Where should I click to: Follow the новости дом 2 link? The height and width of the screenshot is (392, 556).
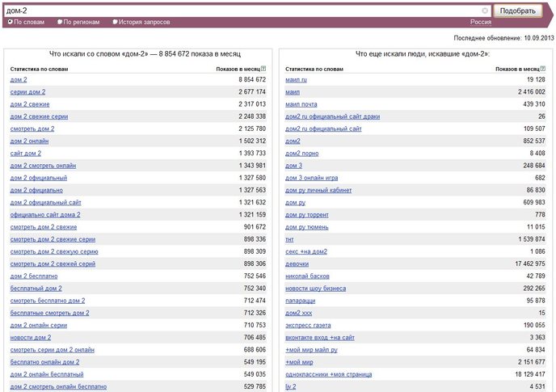(x=31, y=338)
